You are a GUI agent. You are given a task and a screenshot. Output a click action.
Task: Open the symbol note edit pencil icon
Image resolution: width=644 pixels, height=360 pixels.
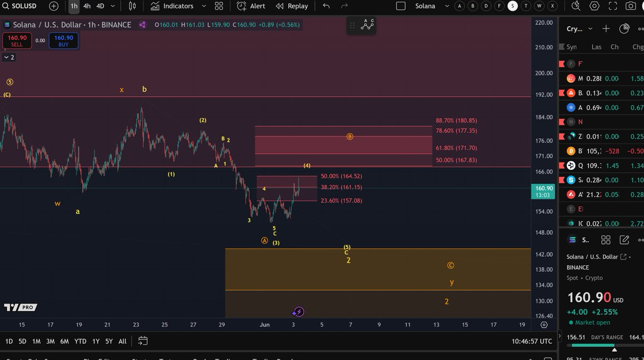624,240
